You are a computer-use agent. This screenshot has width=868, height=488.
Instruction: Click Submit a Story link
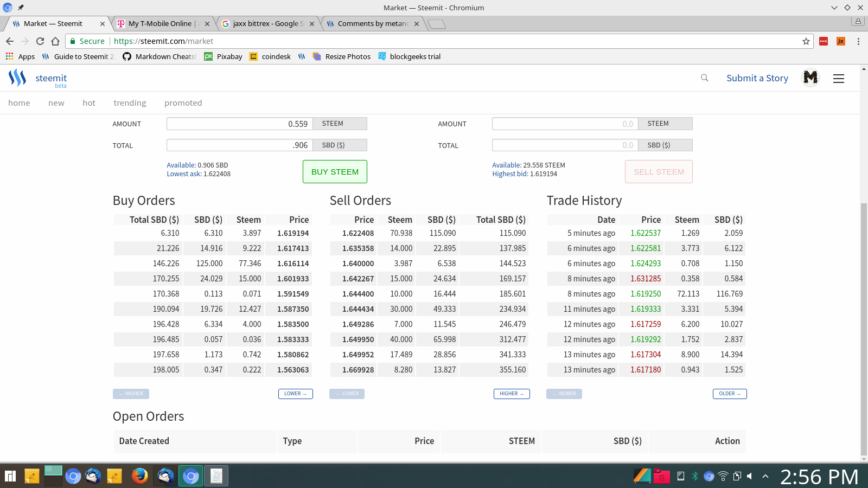tap(757, 78)
